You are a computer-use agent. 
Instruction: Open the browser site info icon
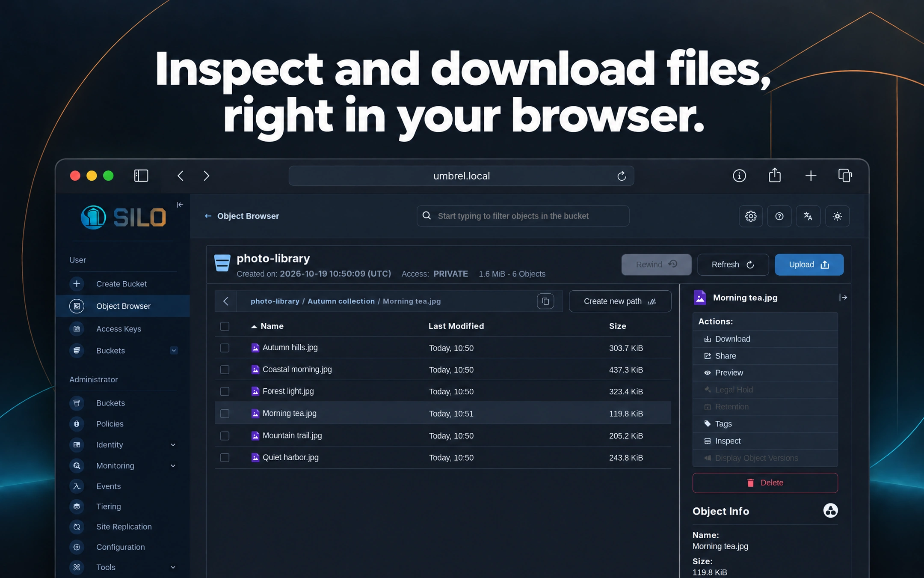(739, 176)
